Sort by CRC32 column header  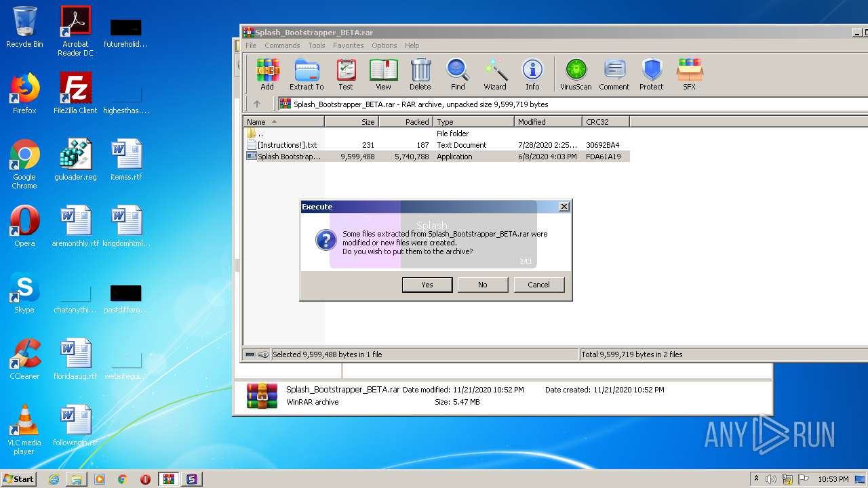(x=606, y=122)
